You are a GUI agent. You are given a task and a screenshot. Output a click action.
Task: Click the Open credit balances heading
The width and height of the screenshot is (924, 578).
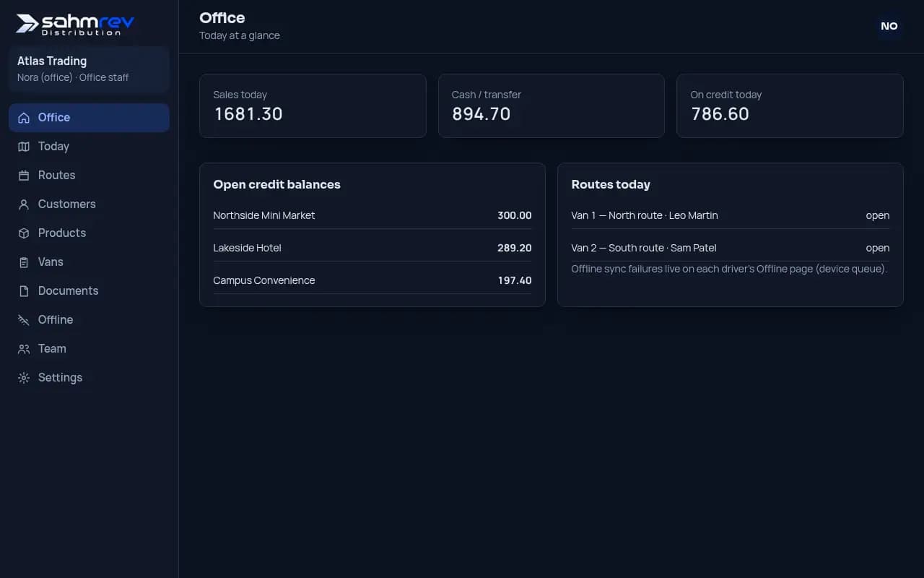(276, 184)
